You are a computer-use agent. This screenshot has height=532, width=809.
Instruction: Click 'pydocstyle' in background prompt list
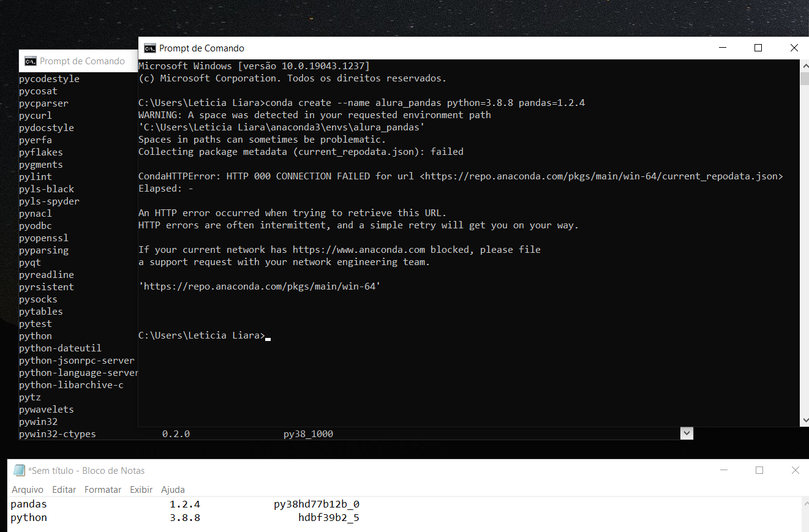47,128
